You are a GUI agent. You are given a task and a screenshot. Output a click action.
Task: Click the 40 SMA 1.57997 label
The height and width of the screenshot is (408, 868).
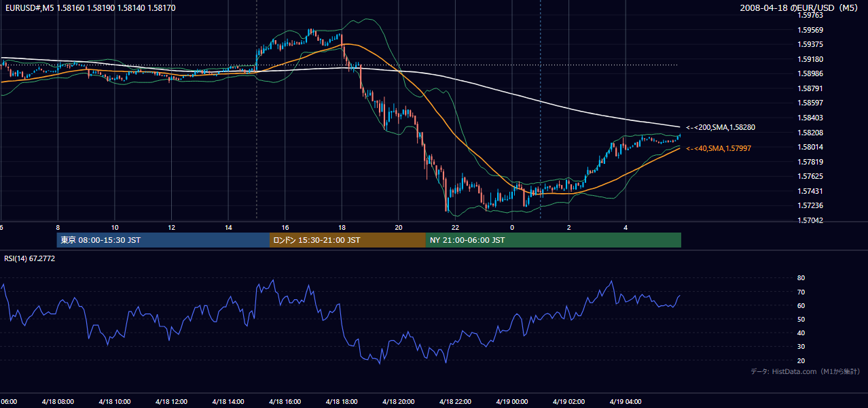pos(719,148)
